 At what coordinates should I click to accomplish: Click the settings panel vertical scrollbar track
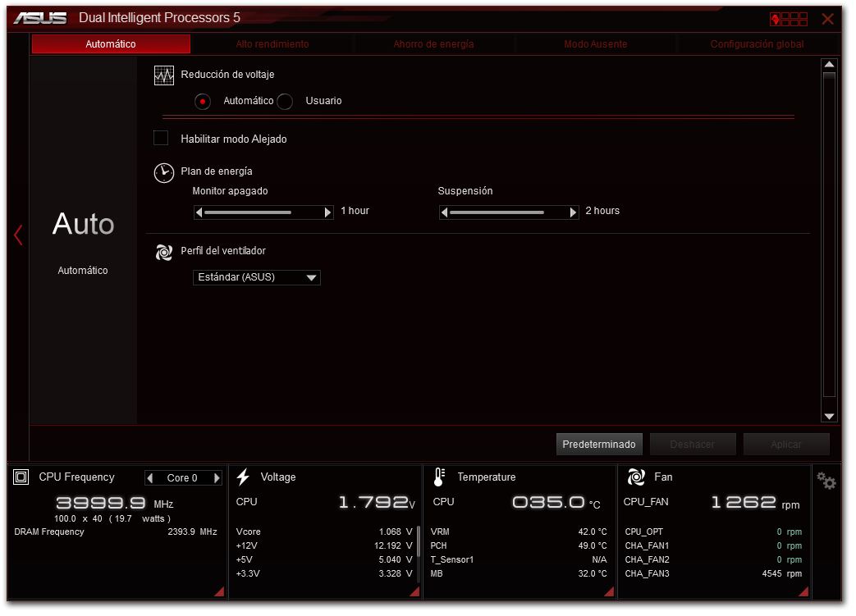(x=829, y=235)
